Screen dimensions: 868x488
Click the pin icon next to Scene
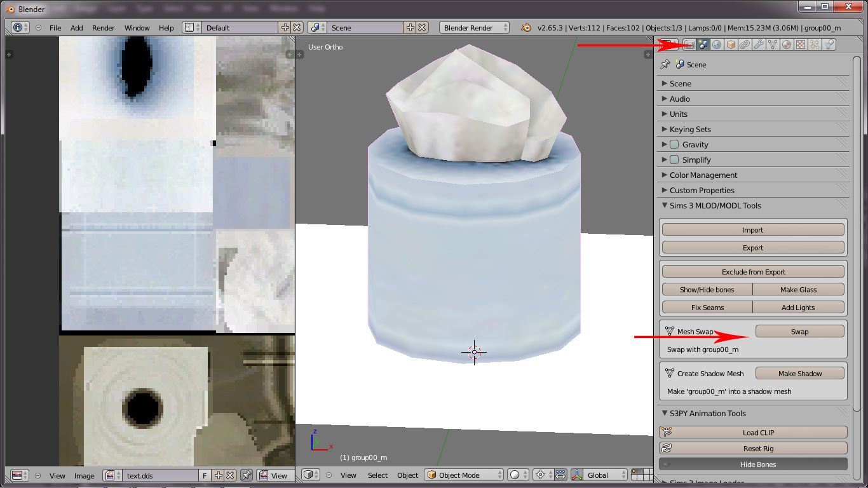[665, 64]
